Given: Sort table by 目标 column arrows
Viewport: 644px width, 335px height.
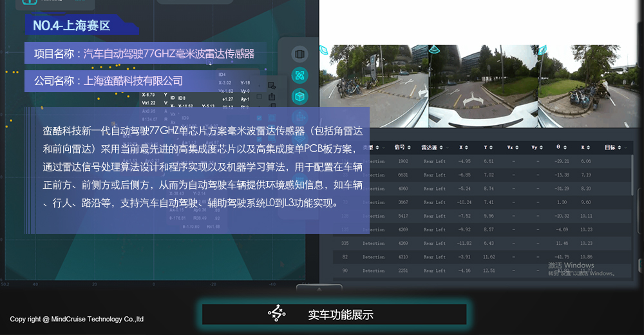Looking at the screenshot, I should (x=619, y=147).
